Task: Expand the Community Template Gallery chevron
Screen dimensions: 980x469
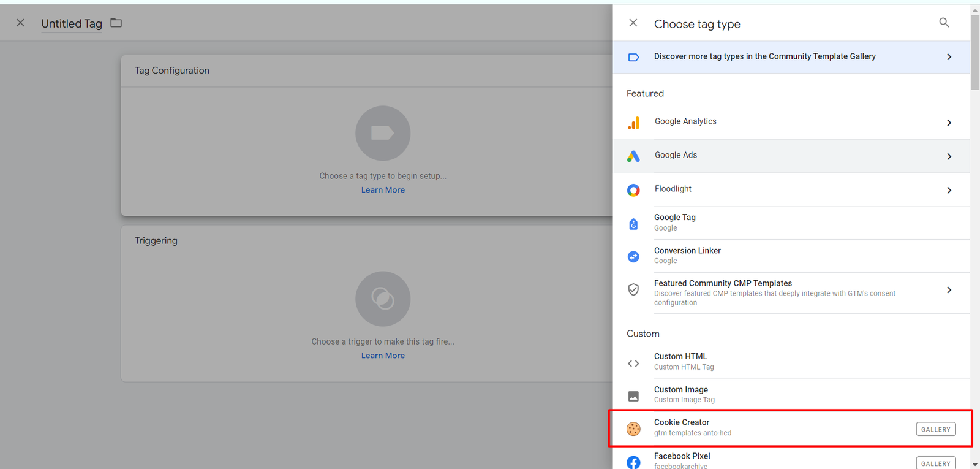Action: pos(949,57)
